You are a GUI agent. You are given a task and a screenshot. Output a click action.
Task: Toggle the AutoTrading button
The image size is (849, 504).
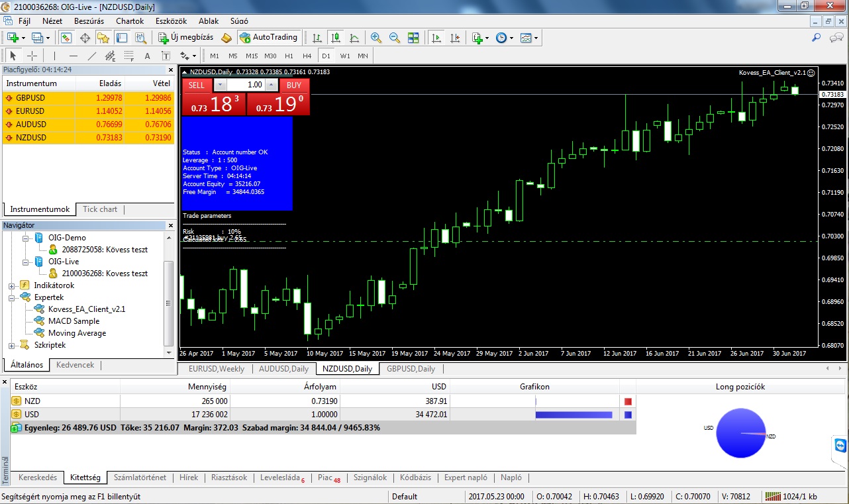tap(270, 38)
